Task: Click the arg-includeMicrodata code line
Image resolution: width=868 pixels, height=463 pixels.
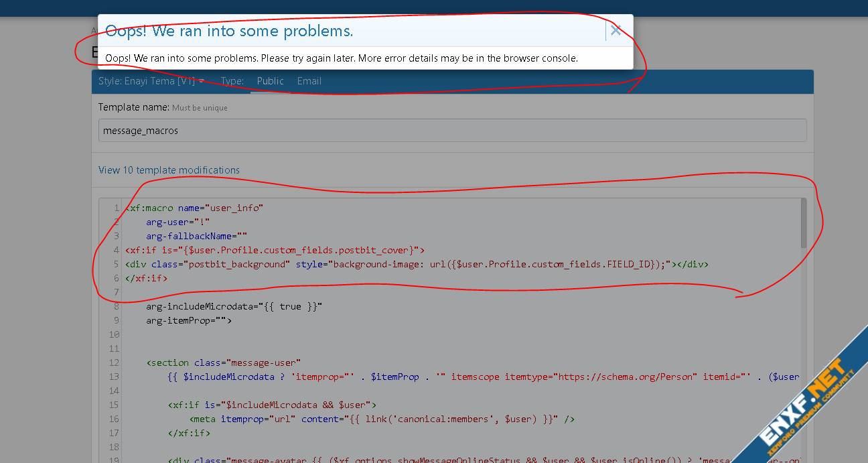Action: point(234,306)
